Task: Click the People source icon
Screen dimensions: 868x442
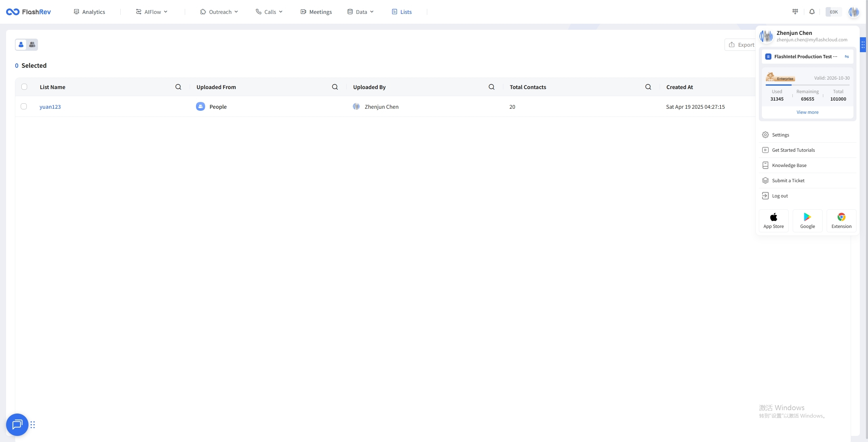Action: pyautogui.click(x=200, y=106)
